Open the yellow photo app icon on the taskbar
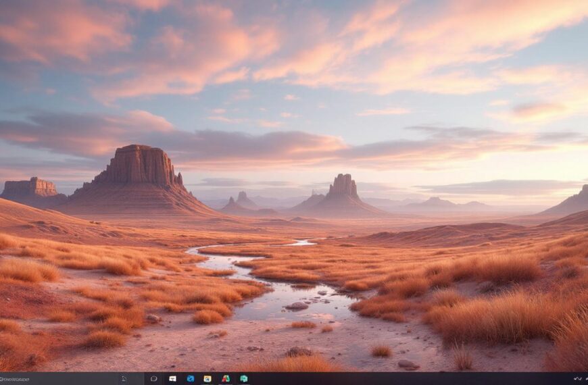Screen dimensions: 588x385 pyautogui.click(x=207, y=379)
